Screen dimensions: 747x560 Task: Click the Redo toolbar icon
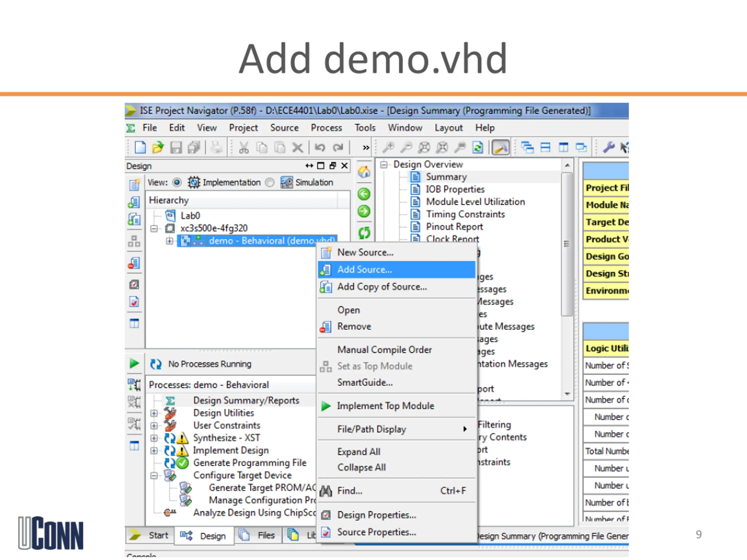(338, 148)
